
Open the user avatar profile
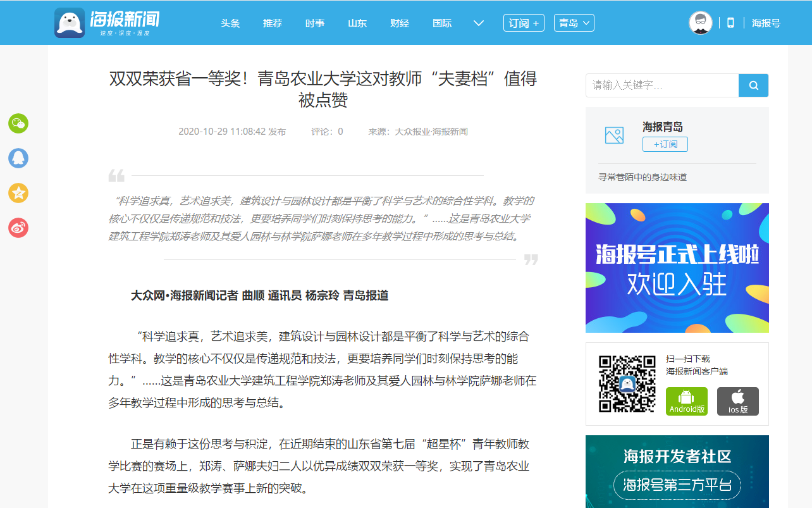tap(701, 23)
